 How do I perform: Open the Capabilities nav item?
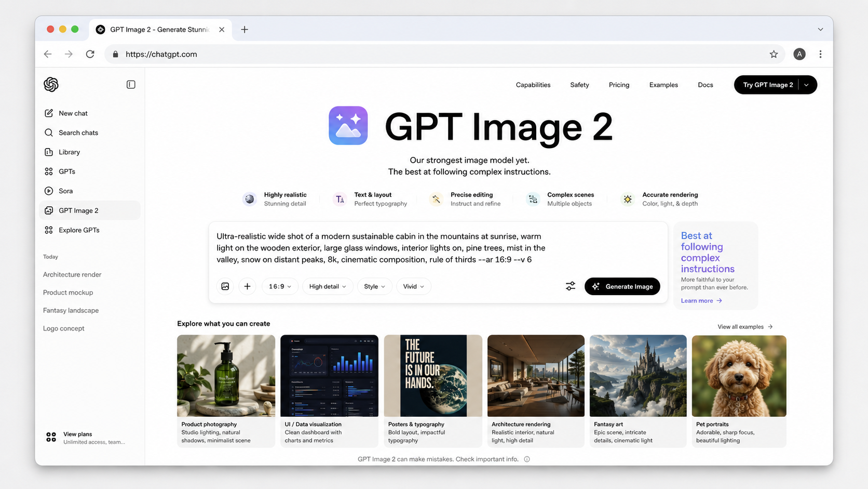533,85
